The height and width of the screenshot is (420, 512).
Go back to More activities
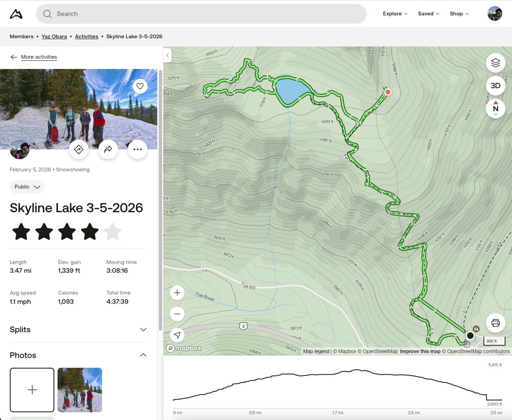pos(39,57)
